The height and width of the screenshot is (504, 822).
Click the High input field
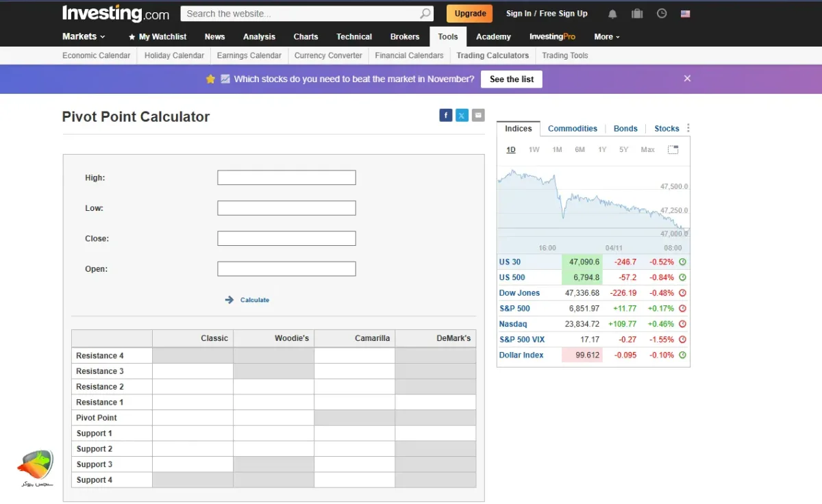pos(286,177)
